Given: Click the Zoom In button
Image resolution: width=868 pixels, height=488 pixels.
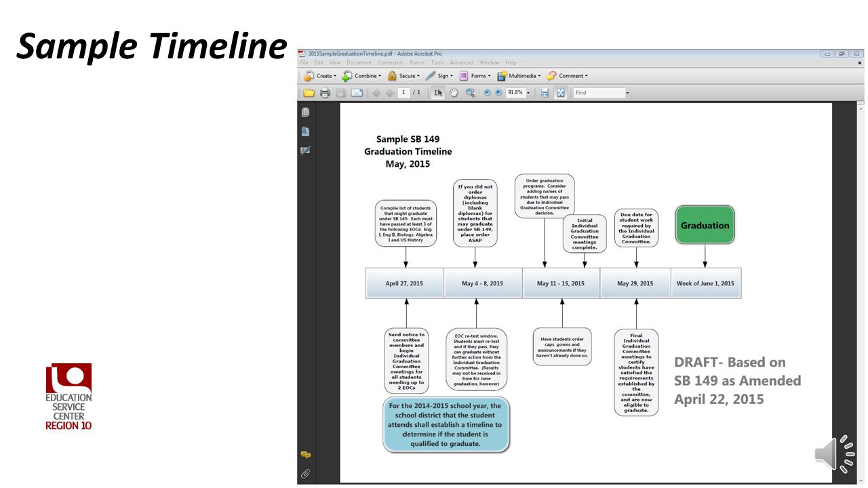Looking at the screenshot, I should (x=498, y=93).
